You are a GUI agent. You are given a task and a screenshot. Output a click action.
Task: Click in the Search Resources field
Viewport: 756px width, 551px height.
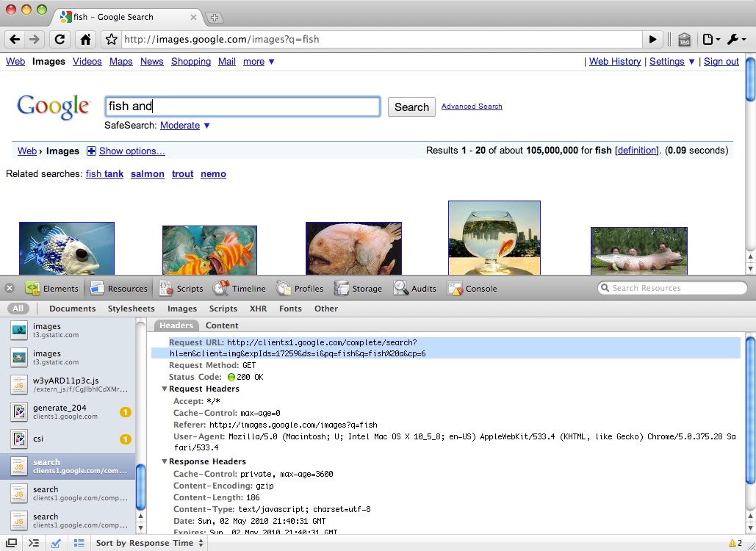[672, 288]
